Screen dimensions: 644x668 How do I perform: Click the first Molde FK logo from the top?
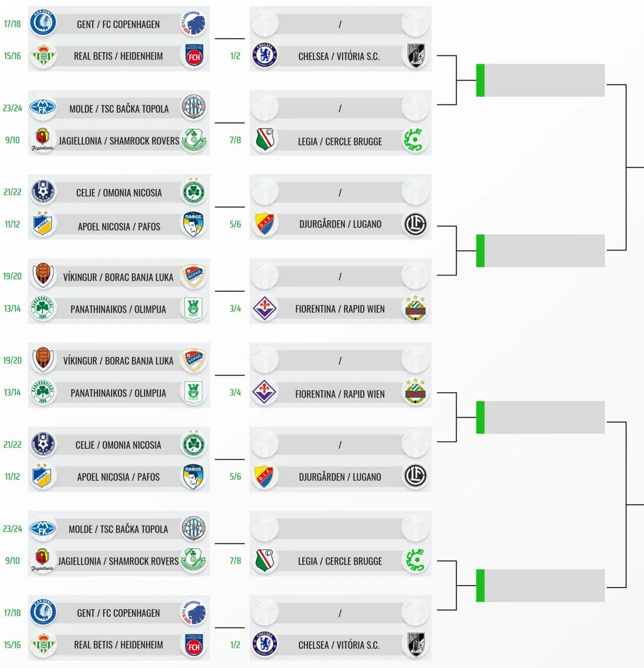pos(43,108)
